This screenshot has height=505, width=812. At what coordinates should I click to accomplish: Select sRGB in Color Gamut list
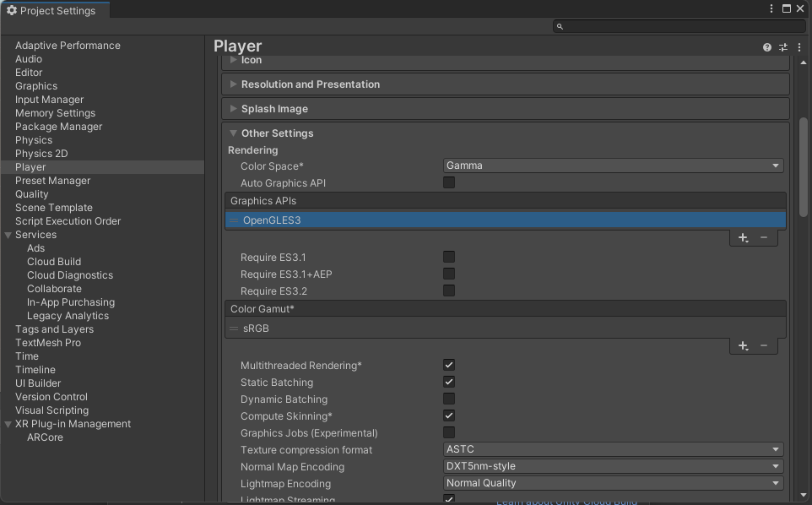(506, 329)
